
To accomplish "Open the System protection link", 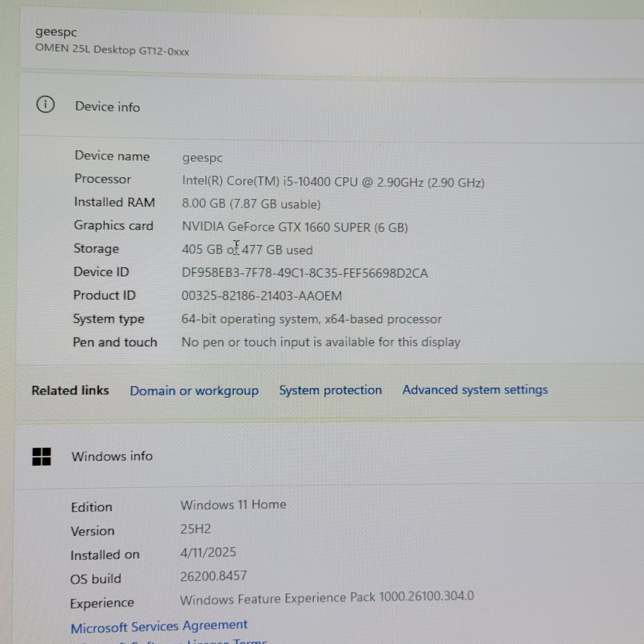I will (x=330, y=390).
